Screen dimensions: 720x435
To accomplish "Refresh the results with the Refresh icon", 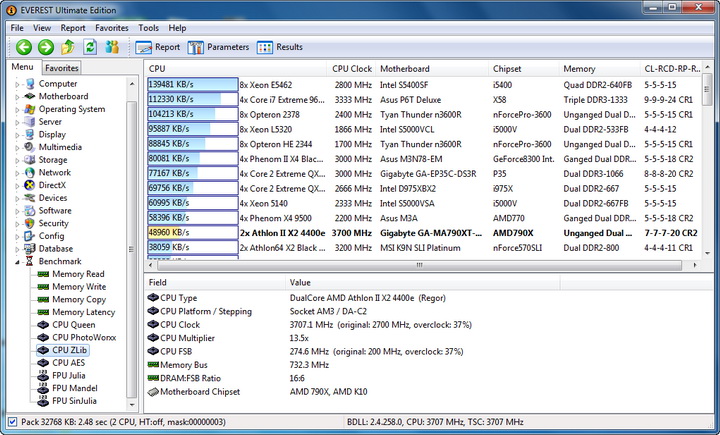I will (90, 47).
